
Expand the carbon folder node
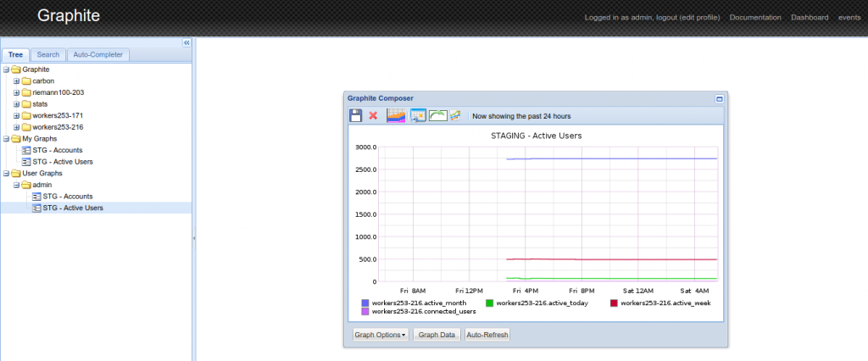click(x=17, y=81)
